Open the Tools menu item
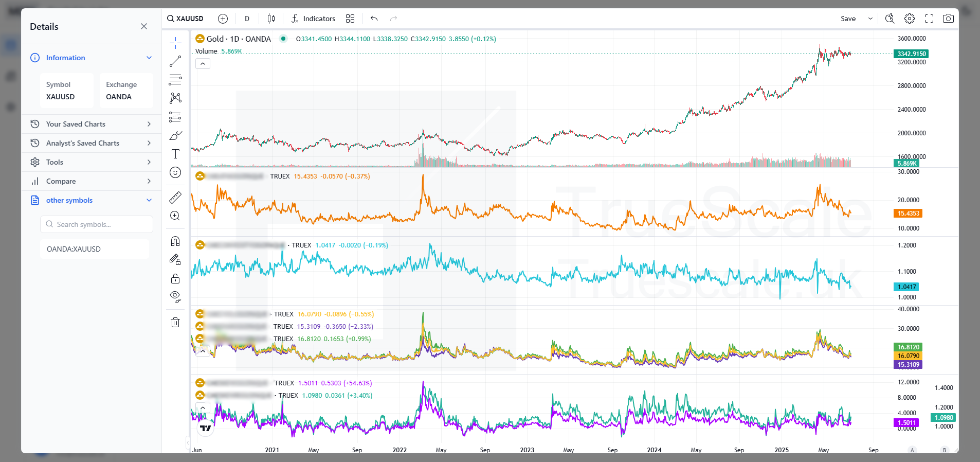This screenshot has height=462, width=980. (92, 162)
